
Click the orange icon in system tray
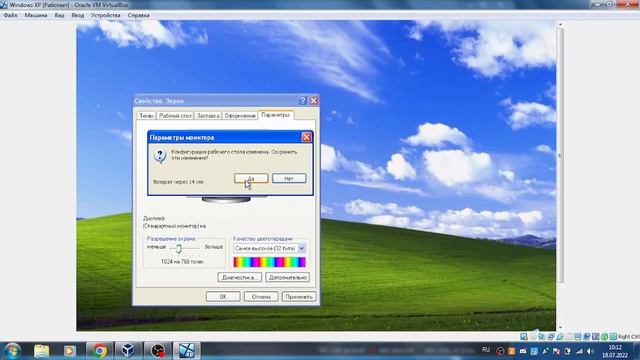point(511,351)
